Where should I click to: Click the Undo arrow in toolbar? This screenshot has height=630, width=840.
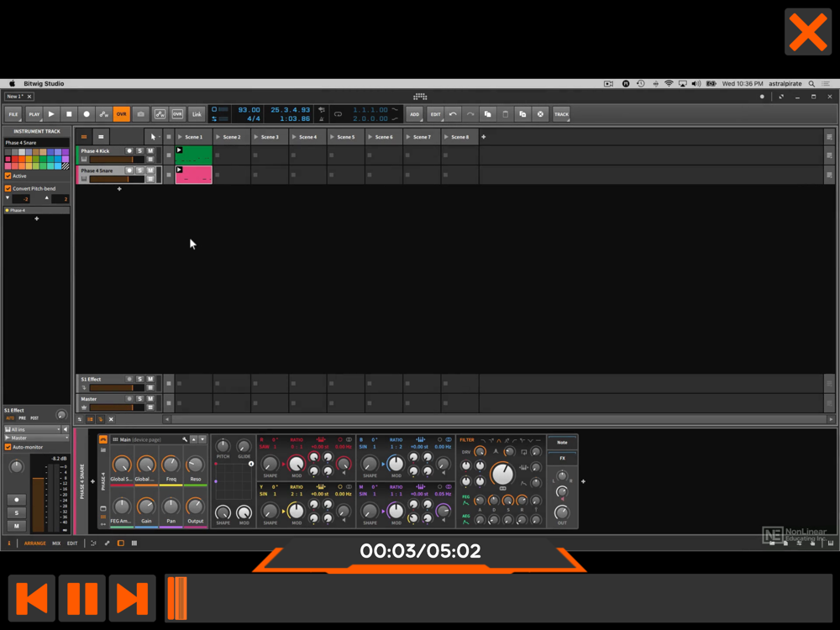pos(453,114)
